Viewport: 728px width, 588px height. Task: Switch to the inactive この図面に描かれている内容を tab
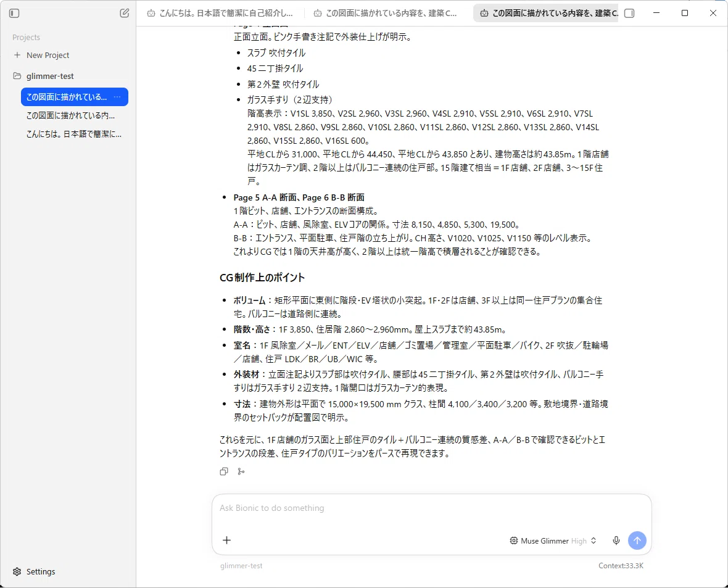(387, 13)
